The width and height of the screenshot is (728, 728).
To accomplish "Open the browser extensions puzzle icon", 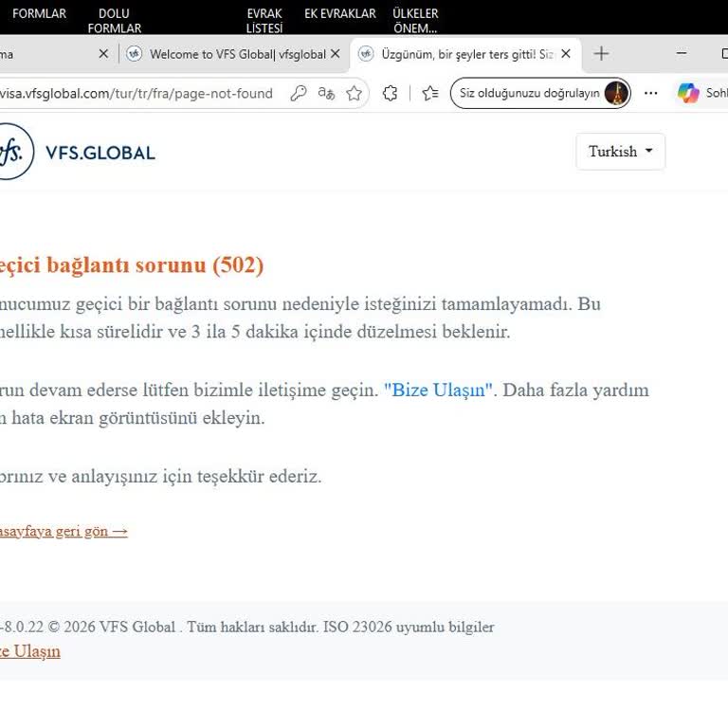I will [x=390, y=93].
